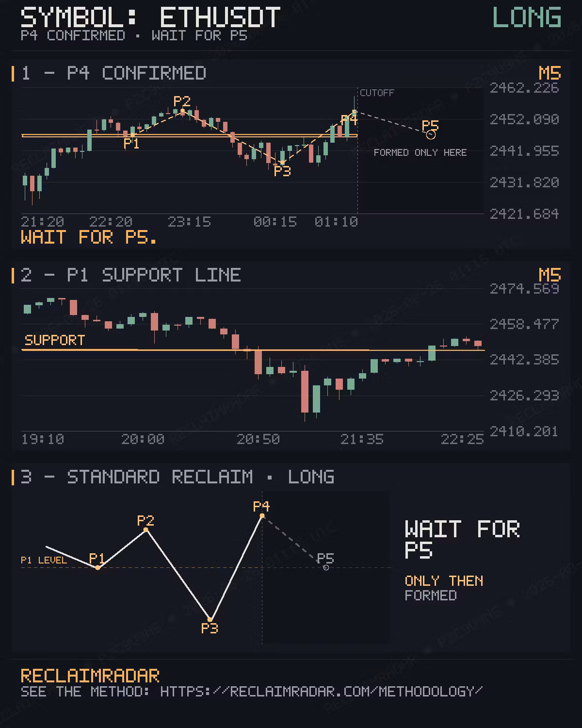Click the '3 – STANDARD RECLAIM · LONG' heading
This screenshot has height=728, width=582.
[x=178, y=477]
